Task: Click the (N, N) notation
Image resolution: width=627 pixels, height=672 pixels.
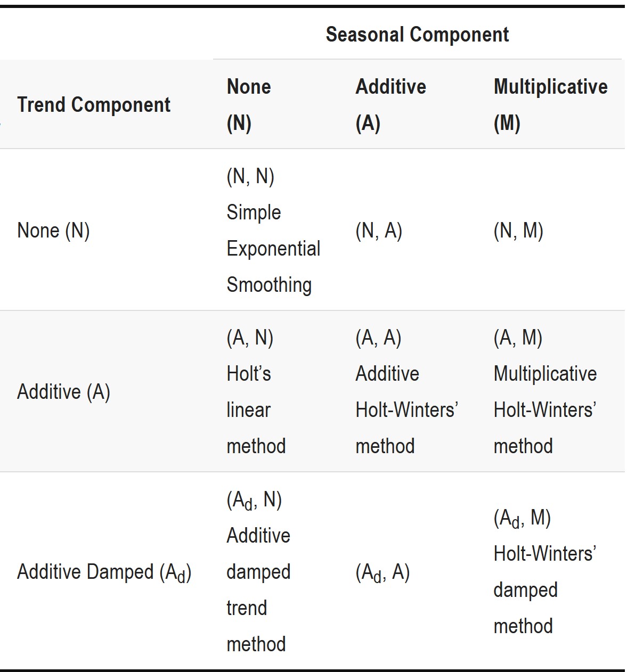Action: 250,176
